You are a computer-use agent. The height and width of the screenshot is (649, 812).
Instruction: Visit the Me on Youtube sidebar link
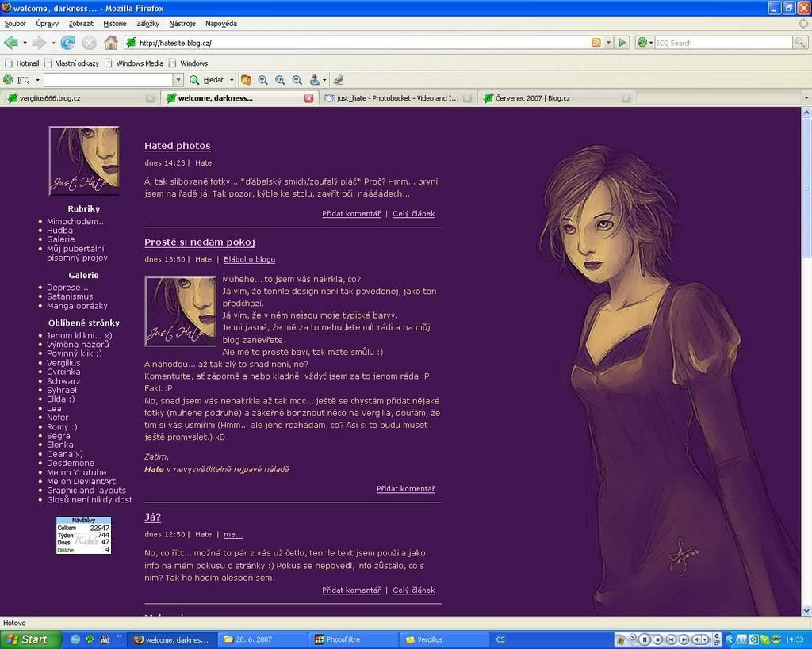76,471
